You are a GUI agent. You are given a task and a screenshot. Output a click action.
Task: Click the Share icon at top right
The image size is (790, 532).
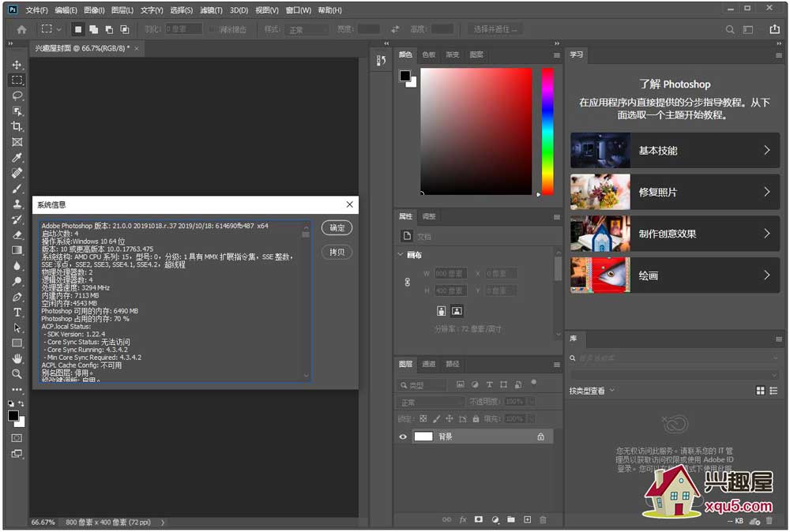coord(774,29)
